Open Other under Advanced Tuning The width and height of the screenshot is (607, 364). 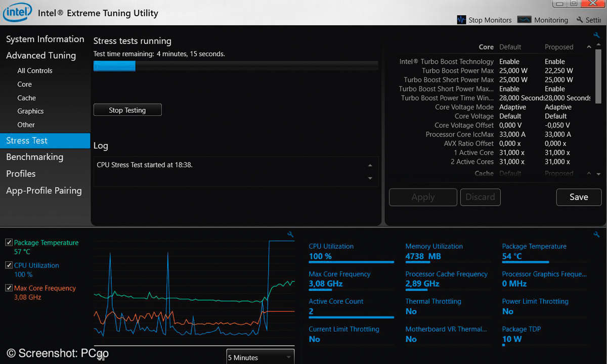click(x=26, y=125)
